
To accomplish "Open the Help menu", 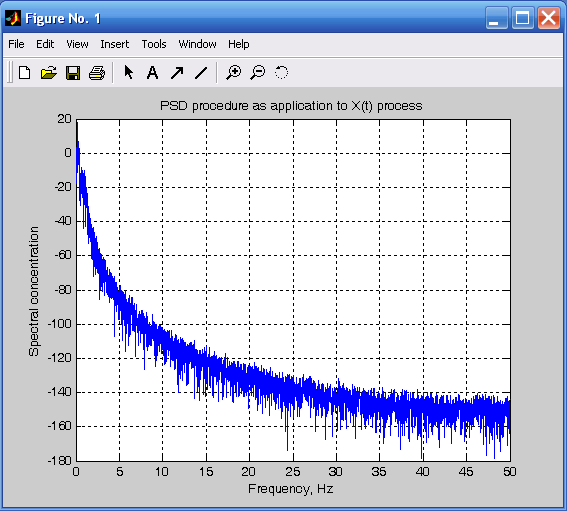I will [x=239, y=44].
